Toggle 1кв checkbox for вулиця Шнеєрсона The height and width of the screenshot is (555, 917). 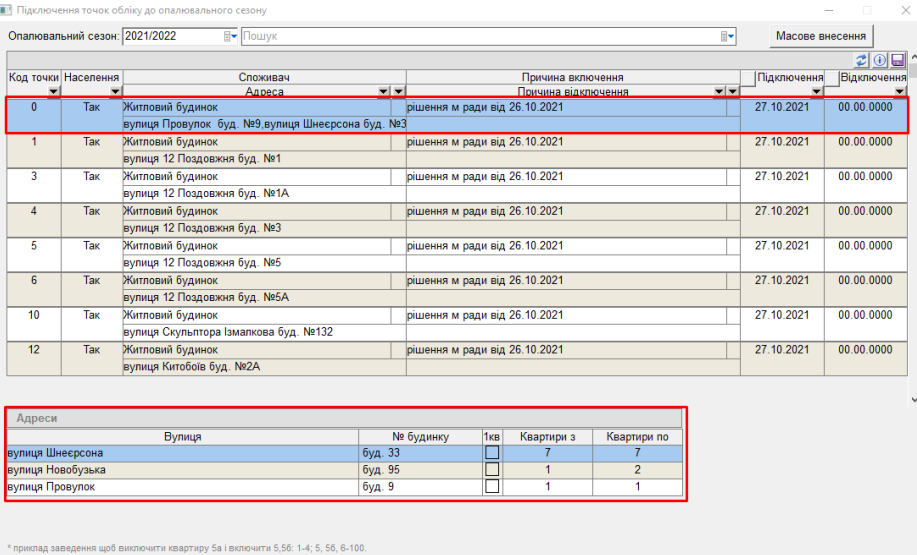(x=492, y=453)
